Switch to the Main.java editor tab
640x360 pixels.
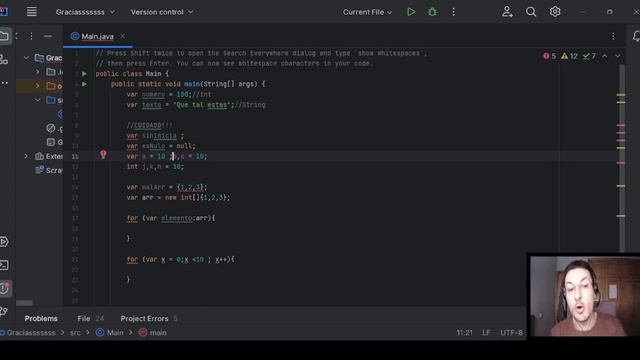pos(97,36)
